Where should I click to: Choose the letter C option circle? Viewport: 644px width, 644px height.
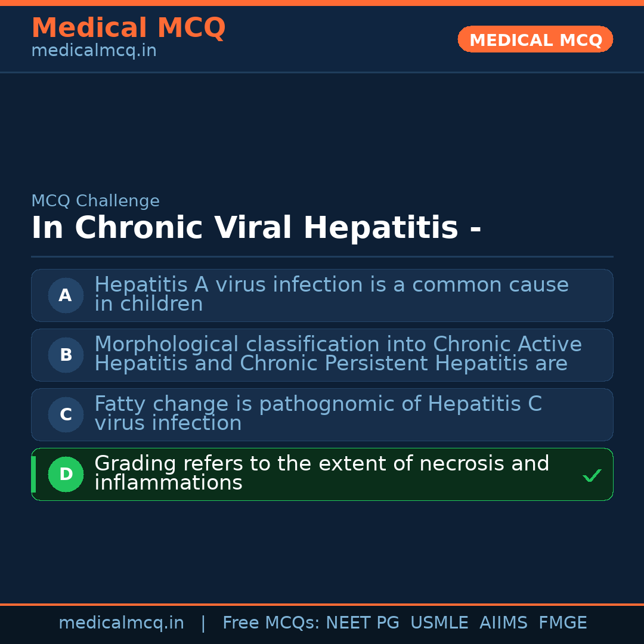[x=66, y=414]
